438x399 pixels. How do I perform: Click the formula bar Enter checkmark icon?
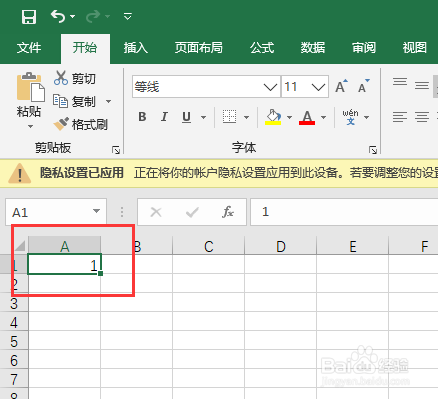(x=192, y=212)
